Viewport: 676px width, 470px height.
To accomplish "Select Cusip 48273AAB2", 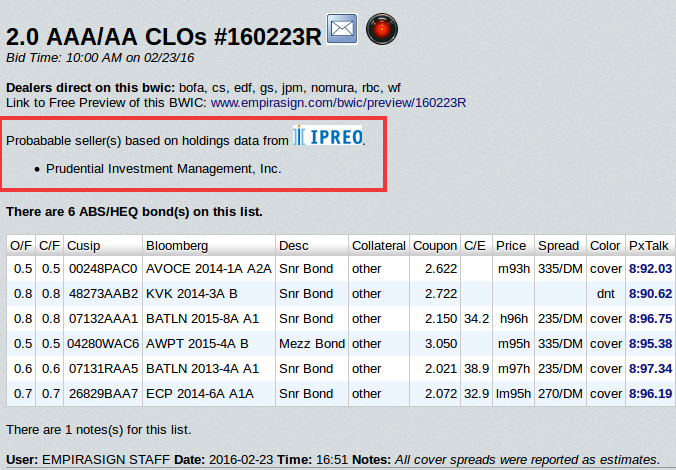I will [103, 294].
